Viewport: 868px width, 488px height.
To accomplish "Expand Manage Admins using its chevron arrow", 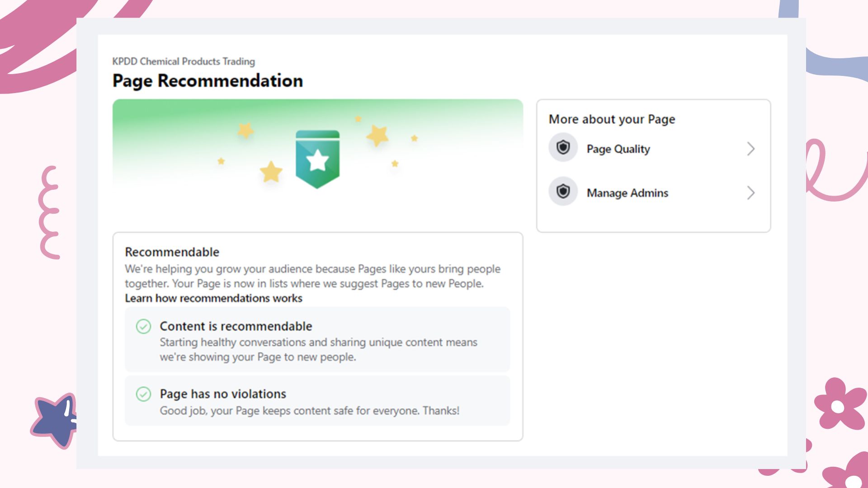I will (750, 193).
